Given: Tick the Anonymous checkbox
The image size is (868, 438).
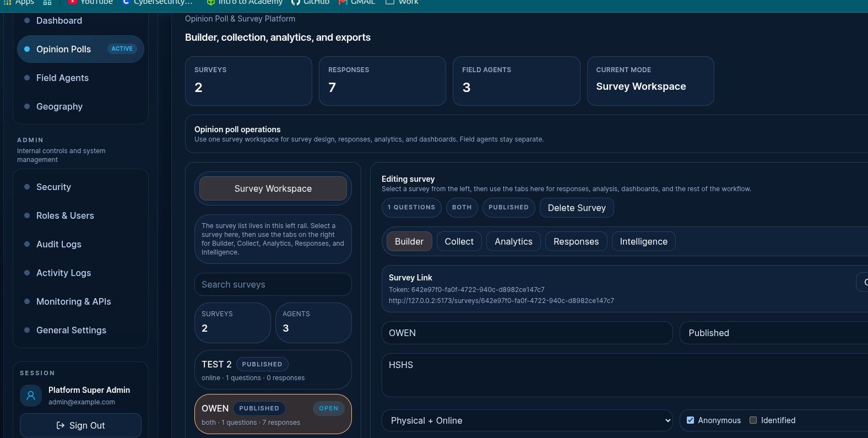Looking at the screenshot, I should point(690,420).
